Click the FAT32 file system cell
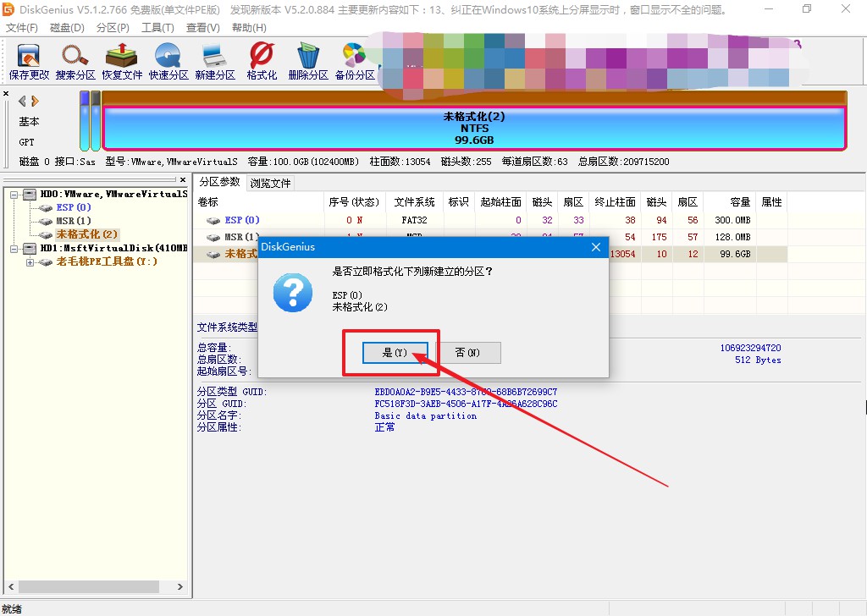 click(414, 220)
